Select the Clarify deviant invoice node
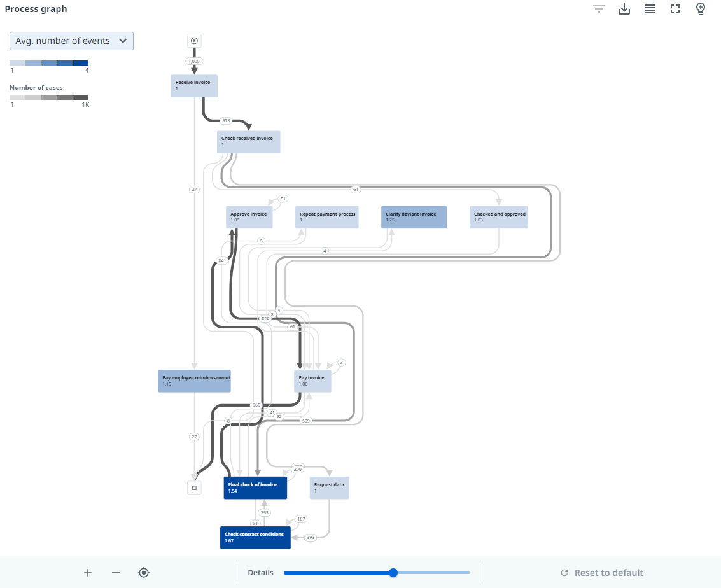Screen dimensions: 721x588 tap(414, 217)
